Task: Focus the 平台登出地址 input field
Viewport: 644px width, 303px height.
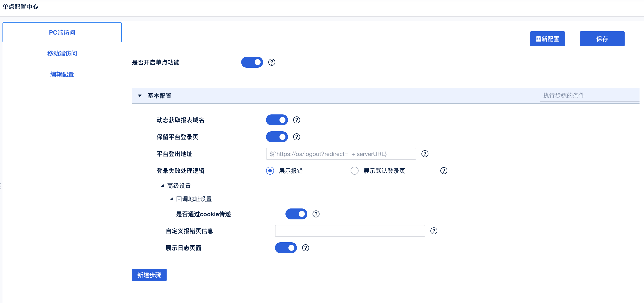Action: 341,154
